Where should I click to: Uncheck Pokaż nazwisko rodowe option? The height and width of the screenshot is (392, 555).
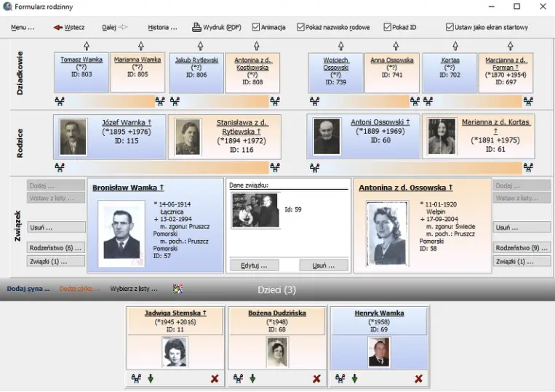pyautogui.click(x=301, y=28)
